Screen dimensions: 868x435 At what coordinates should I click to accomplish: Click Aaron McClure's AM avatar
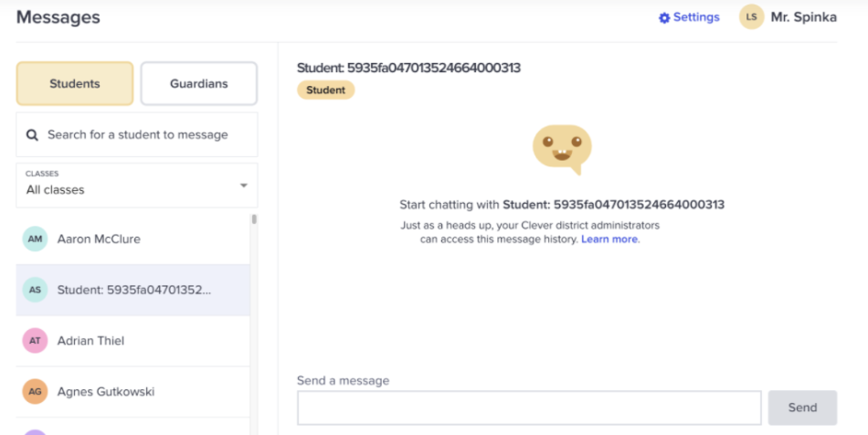point(35,239)
